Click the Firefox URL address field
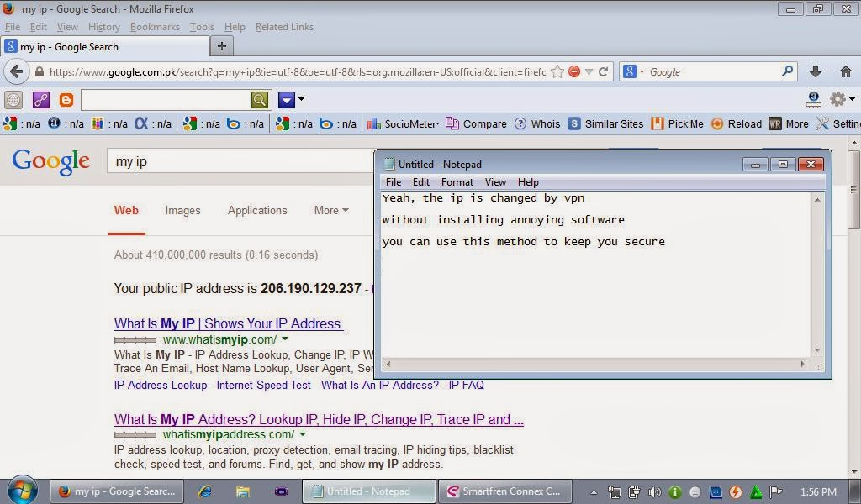The width and height of the screenshot is (861, 504). [297, 72]
